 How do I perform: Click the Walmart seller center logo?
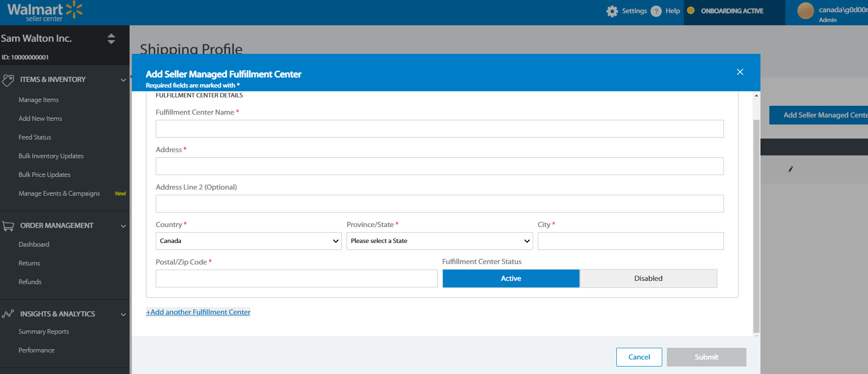44,12
